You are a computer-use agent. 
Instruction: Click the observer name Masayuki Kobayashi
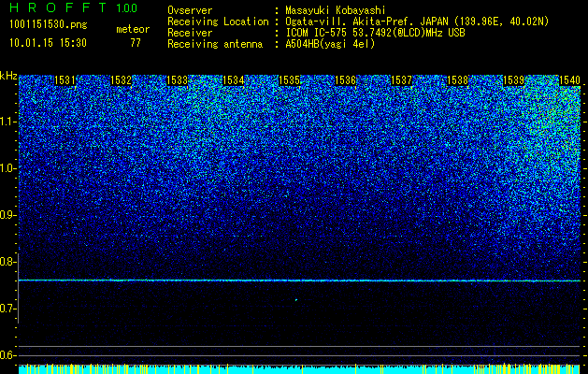pos(335,10)
